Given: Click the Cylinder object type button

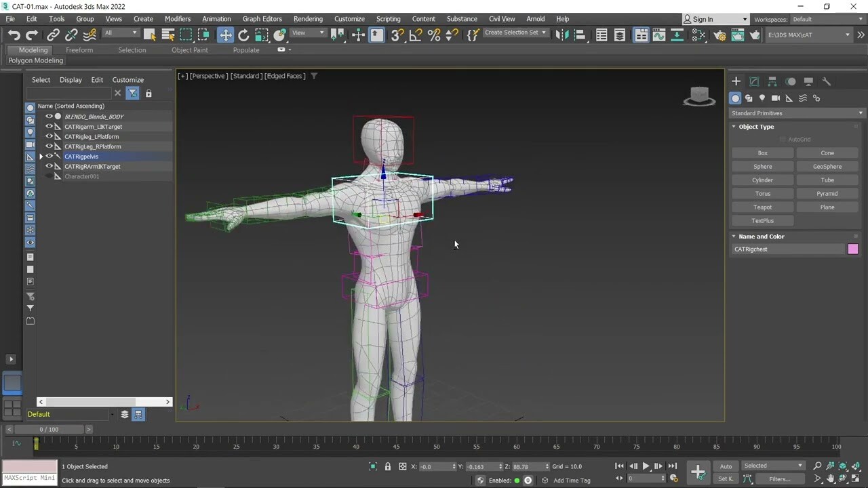Looking at the screenshot, I should (762, 180).
